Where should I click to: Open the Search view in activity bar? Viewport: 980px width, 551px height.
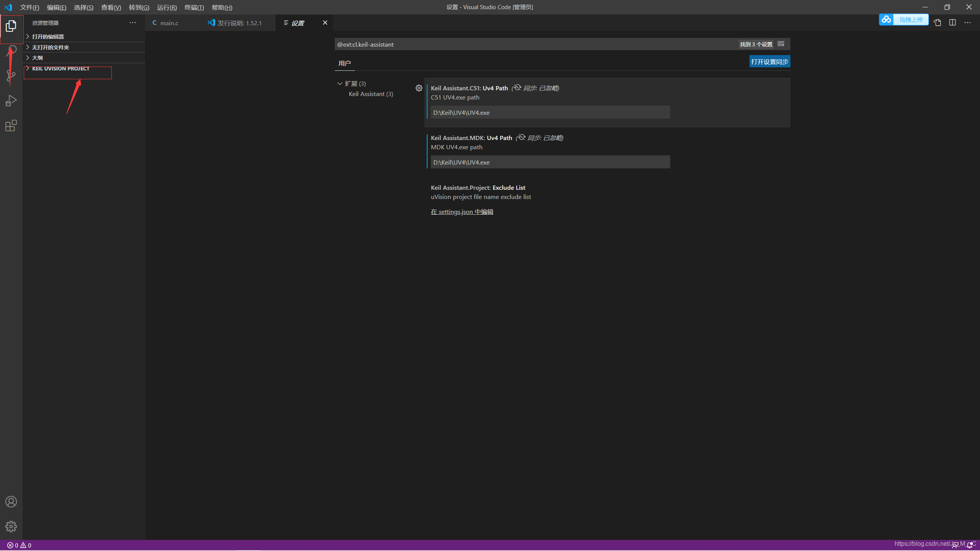coord(11,51)
